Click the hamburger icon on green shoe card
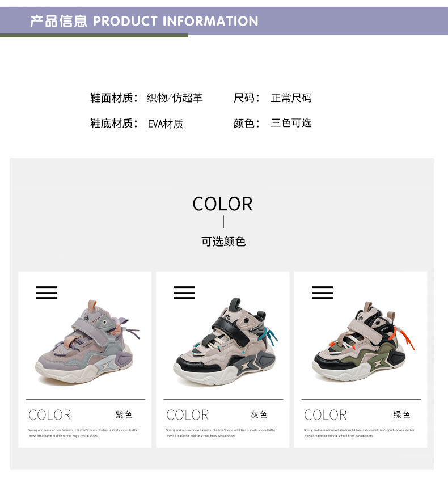 322,293
